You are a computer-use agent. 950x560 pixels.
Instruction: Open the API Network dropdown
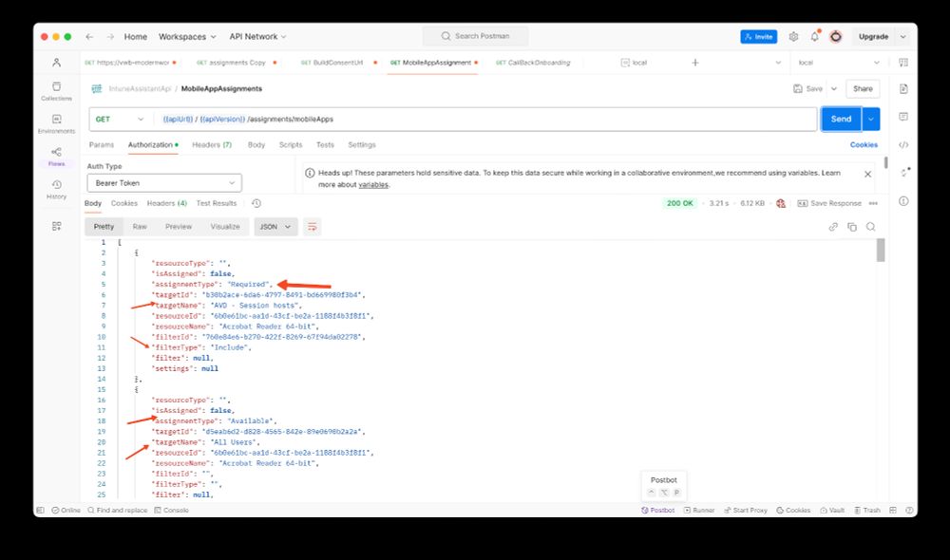[x=257, y=37]
